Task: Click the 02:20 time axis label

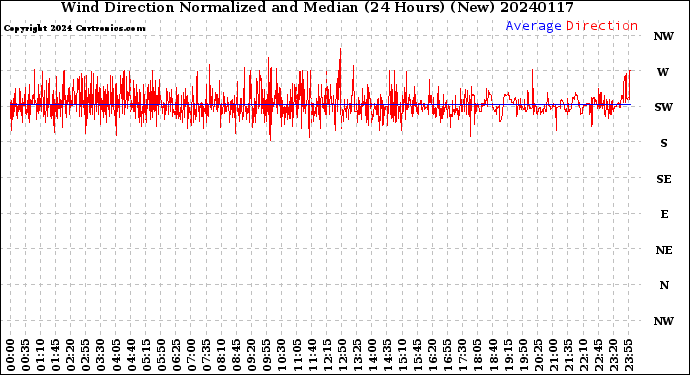Action: (71, 355)
